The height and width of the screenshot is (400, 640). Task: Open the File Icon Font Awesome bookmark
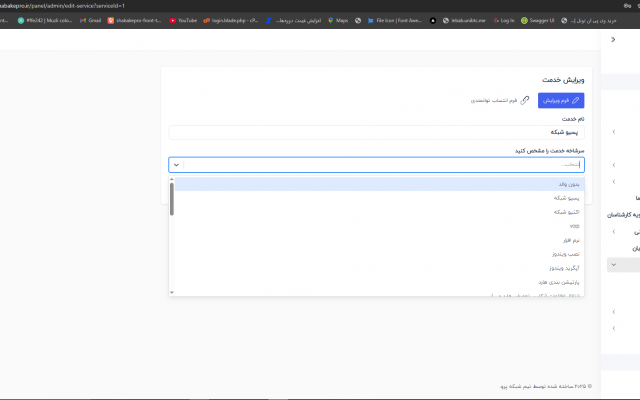[x=395, y=20]
